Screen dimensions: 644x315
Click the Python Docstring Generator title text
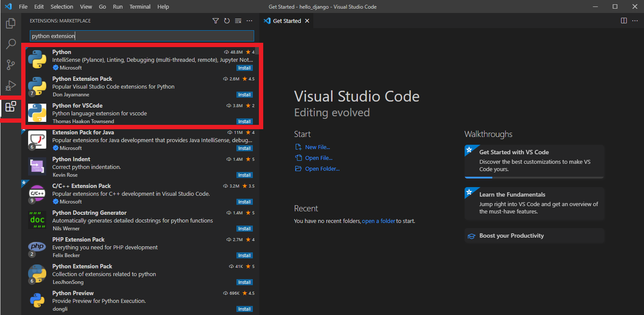pyautogui.click(x=89, y=213)
